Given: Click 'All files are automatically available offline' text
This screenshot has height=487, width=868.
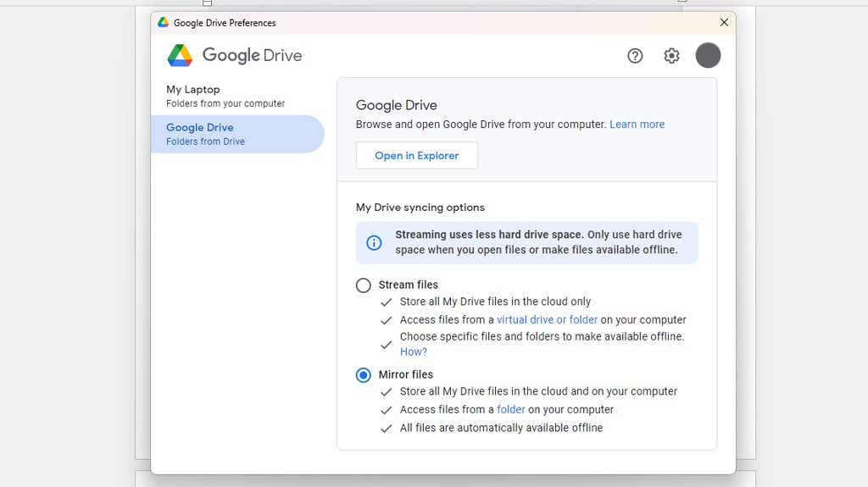Looking at the screenshot, I should [x=502, y=428].
